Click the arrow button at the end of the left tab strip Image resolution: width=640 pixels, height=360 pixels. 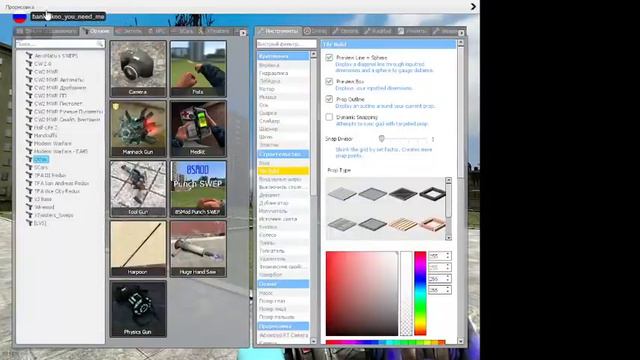click(243, 33)
